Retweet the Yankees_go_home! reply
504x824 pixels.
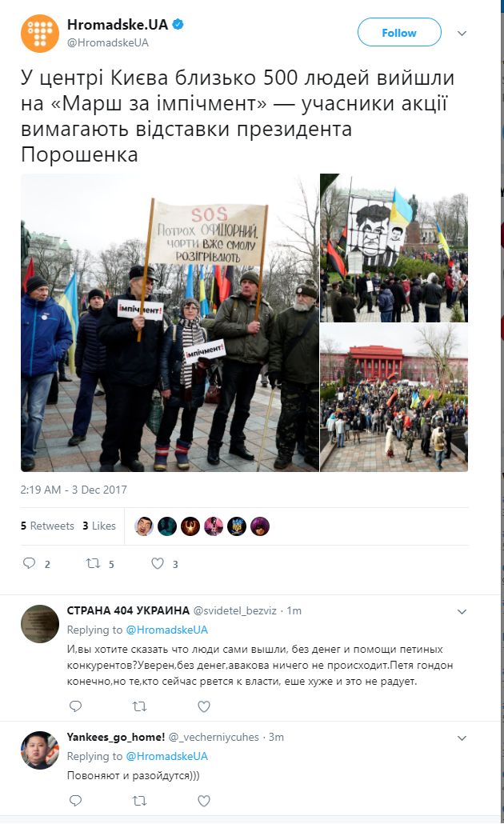(x=140, y=800)
